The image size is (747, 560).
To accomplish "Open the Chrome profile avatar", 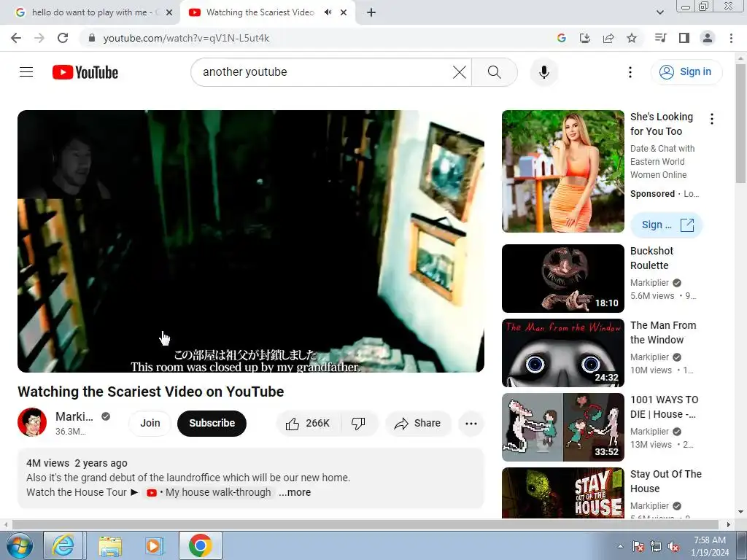I will point(708,38).
